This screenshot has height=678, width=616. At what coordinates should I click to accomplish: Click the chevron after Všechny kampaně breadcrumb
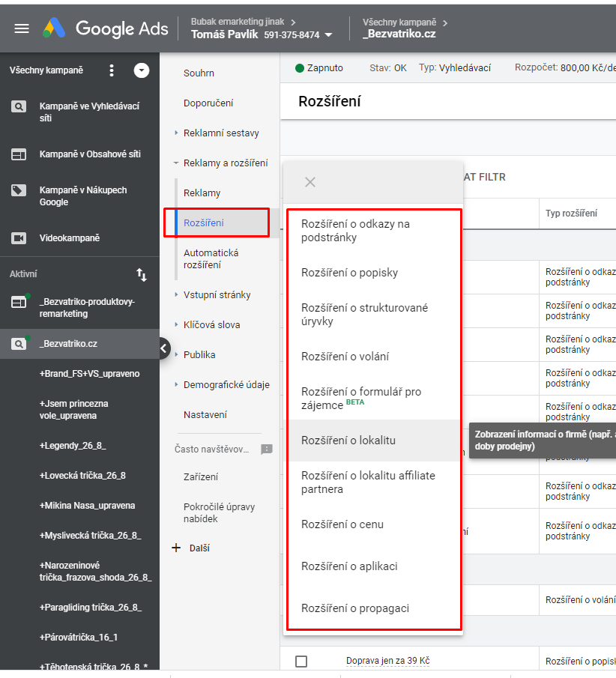[445, 22]
